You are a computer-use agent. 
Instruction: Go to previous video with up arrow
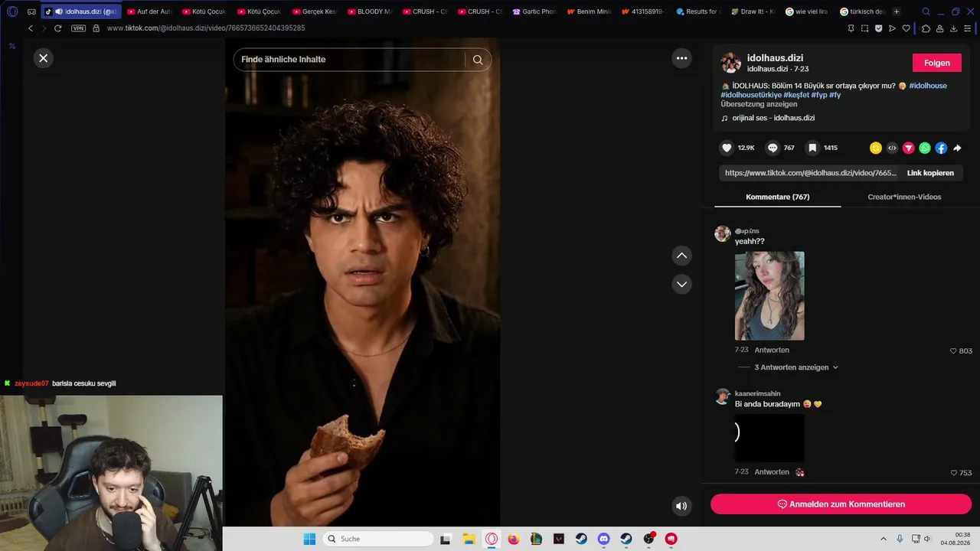(x=681, y=256)
